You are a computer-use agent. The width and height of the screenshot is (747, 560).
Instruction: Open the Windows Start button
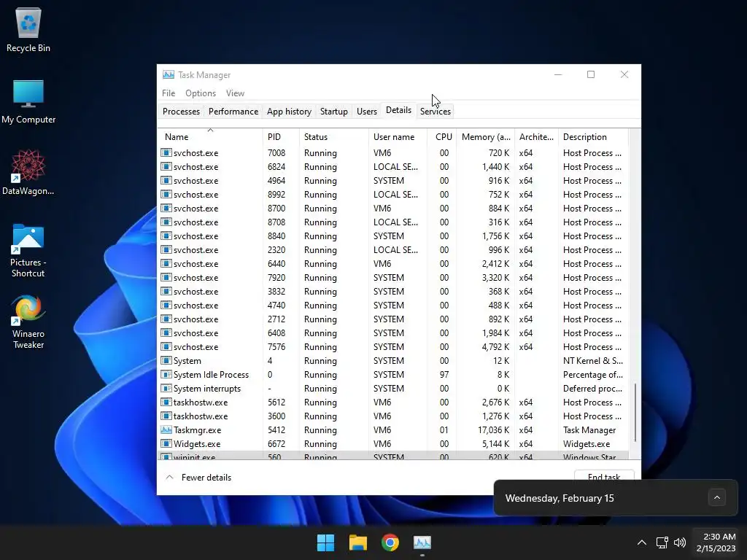click(326, 542)
